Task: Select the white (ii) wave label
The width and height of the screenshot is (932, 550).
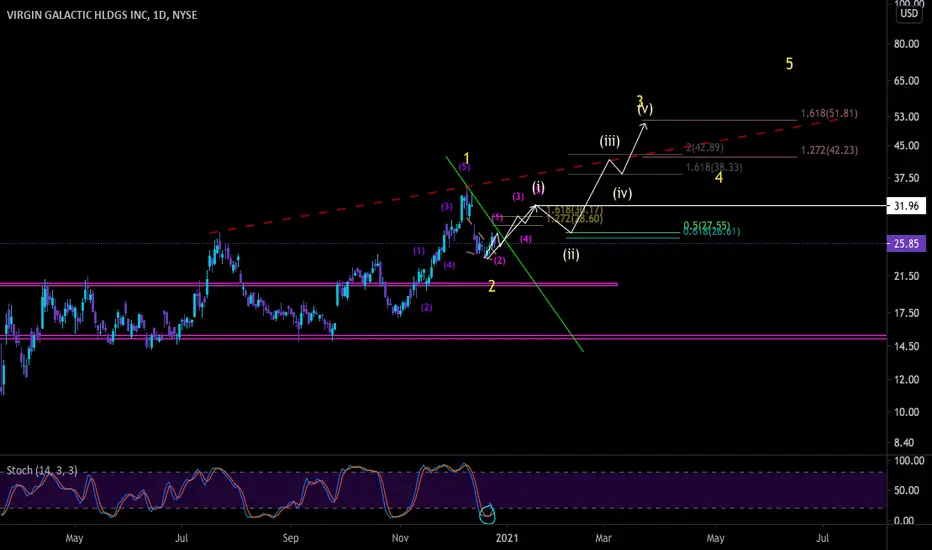Action: point(571,255)
